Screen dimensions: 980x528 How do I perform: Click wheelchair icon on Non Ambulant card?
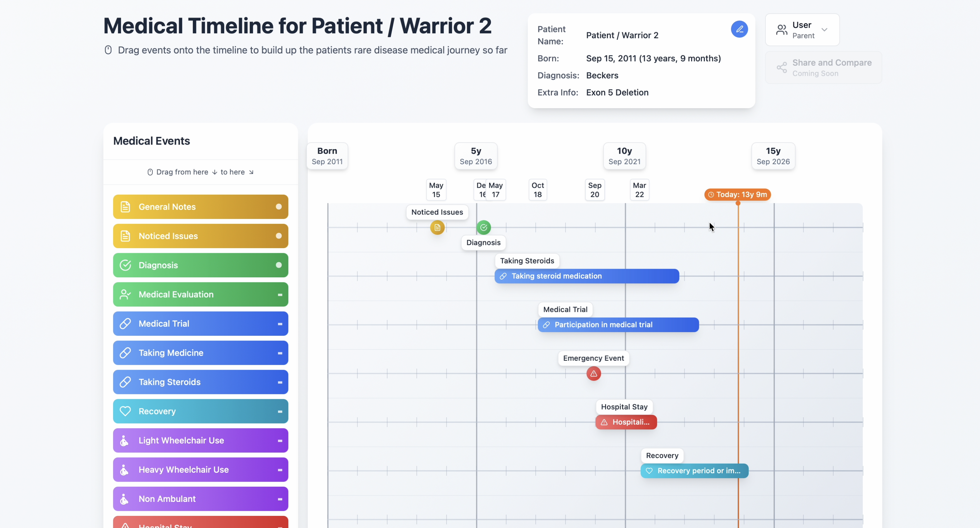124,499
